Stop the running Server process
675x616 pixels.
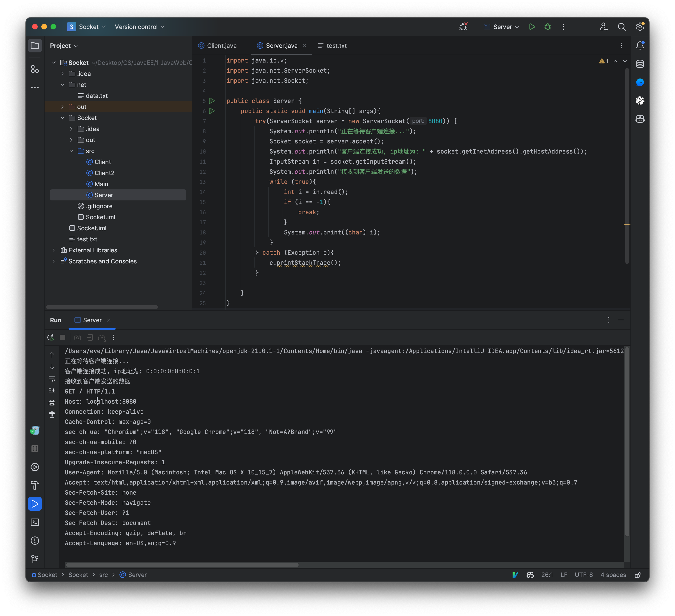[x=62, y=338]
